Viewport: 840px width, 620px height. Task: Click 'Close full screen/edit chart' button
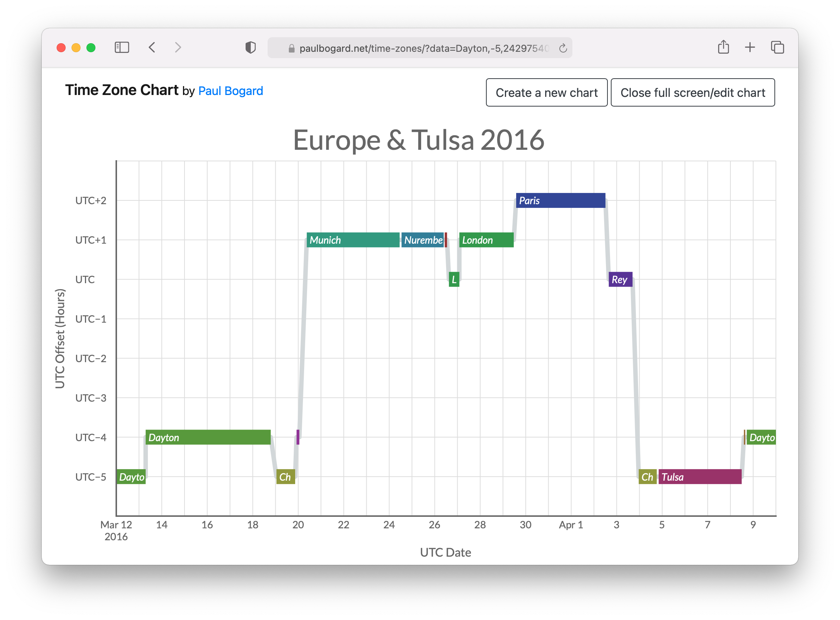click(x=692, y=92)
